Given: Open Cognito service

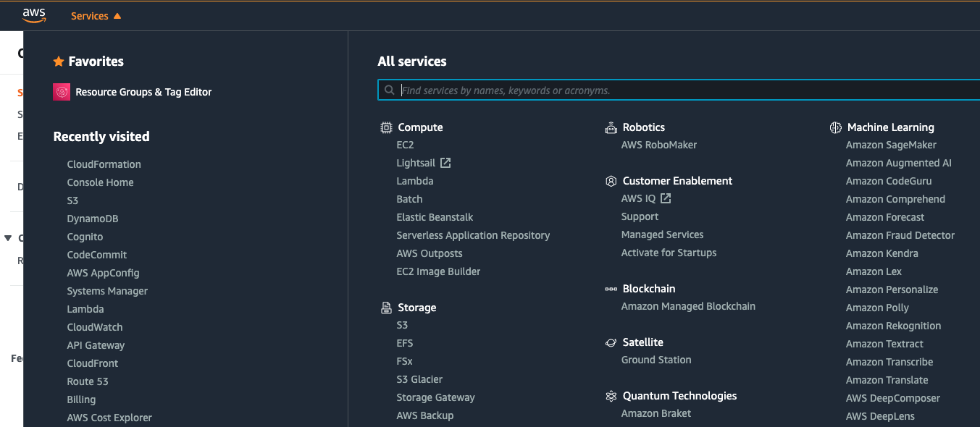Looking at the screenshot, I should click(x=85, y=237).
